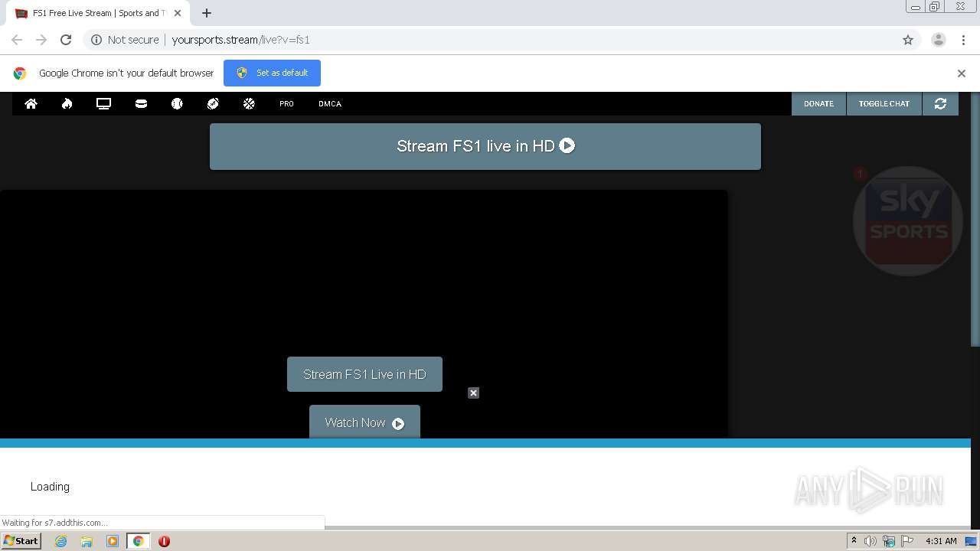The width and height of the screenshot is (980, 551).
Task: Click the large Stream FS1 live in HD banner
Action: tap(485, 146)
